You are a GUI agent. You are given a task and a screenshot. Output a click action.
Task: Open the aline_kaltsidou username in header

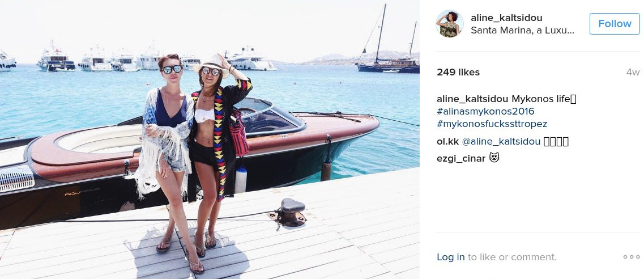[506, 18]
